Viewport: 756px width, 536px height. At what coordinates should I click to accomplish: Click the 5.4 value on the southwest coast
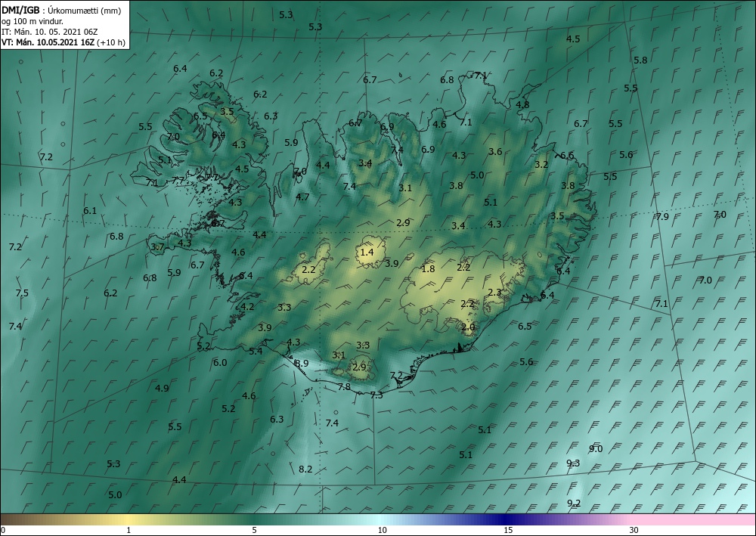[256, 352]
